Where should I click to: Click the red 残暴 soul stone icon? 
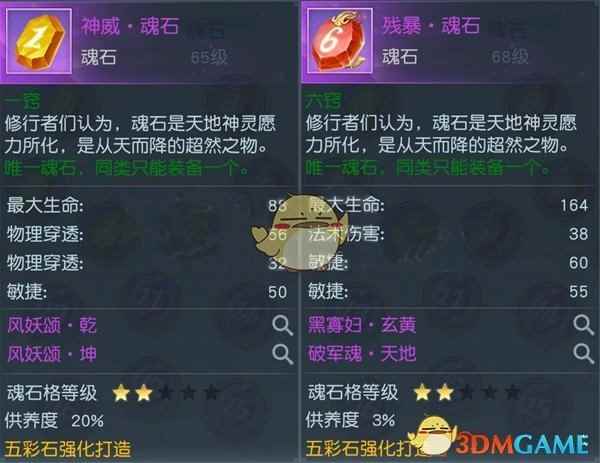[x=340, y=41]
